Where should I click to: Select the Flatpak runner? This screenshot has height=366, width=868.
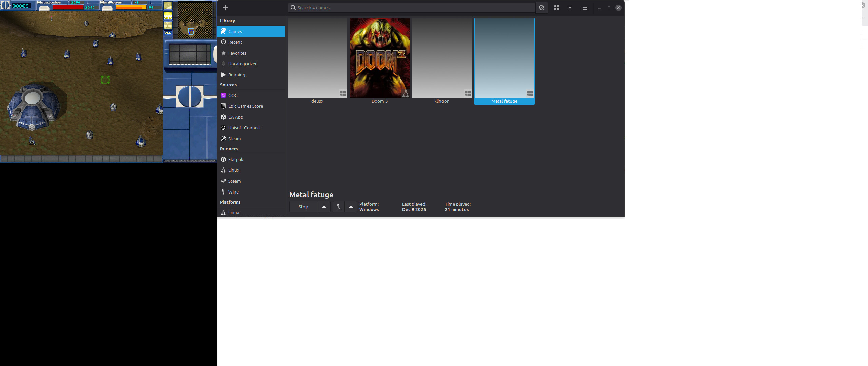click(236, 159)
